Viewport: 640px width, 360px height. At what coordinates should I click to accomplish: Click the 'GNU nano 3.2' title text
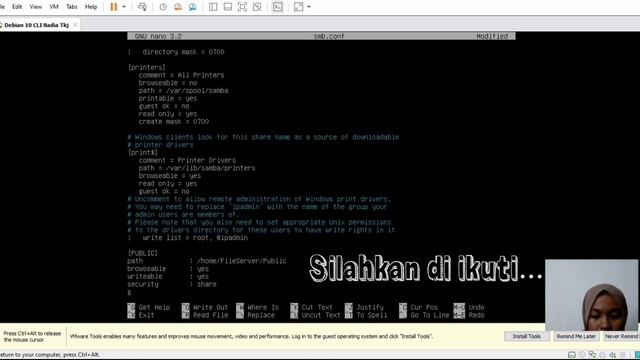158,36
